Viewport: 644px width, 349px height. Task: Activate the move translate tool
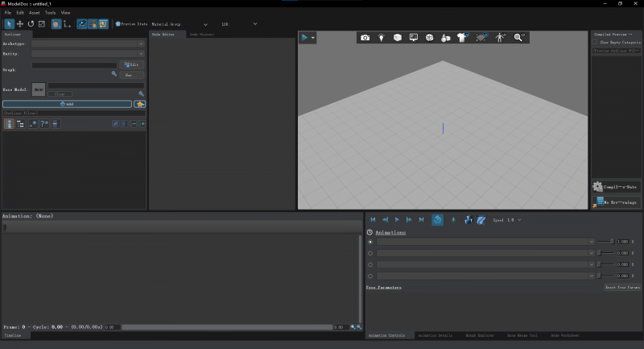[x=19, y=24]
